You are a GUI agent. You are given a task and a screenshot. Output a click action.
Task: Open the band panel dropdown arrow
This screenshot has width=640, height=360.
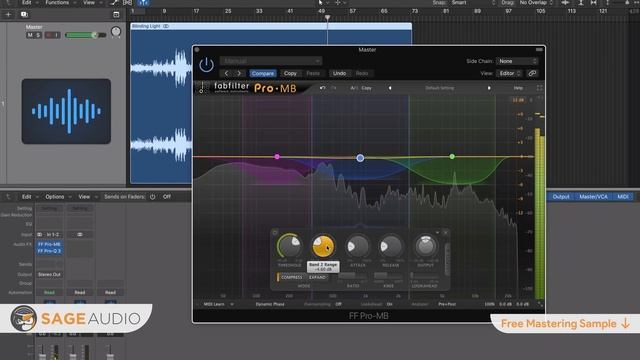point(437,233)
